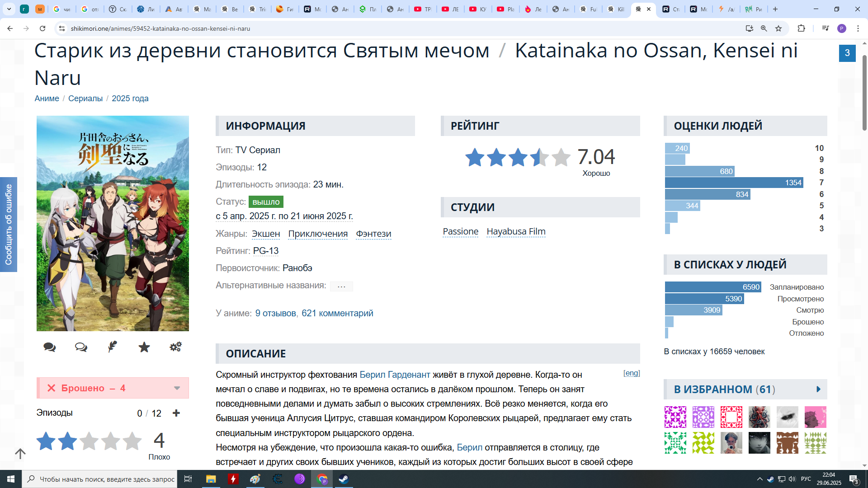Expand alternative names ellipsis button
Image resolution: width=868 pixels, height=488 pixels.
pyautogui.click(x=341, y=286)
